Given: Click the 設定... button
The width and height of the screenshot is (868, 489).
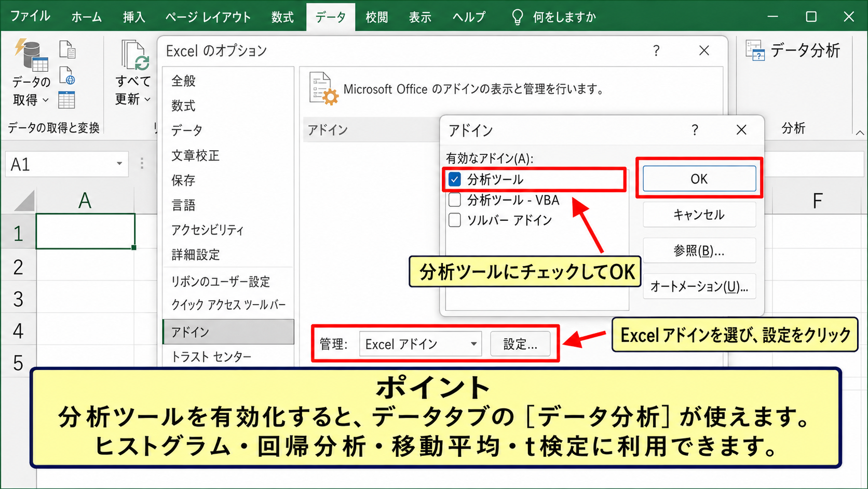Looking at the screenshot, I should (520, 344).
